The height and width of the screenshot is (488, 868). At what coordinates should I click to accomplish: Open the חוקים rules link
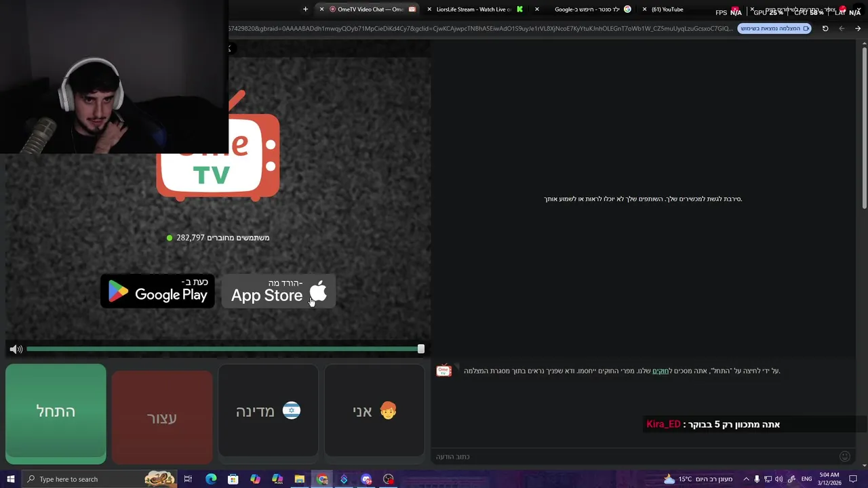coord(660,371)
